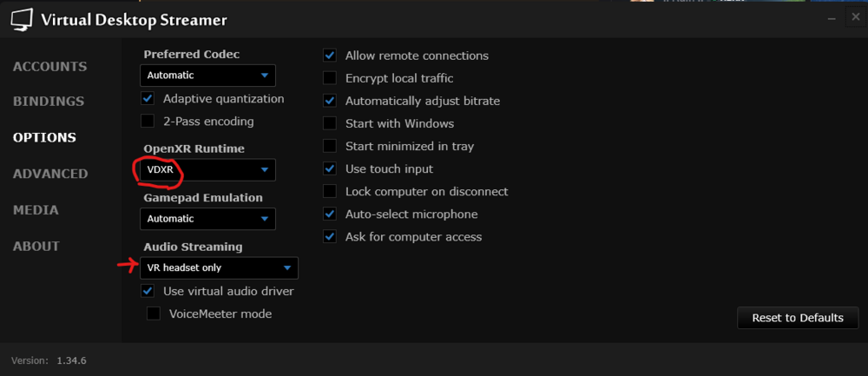The height and width of the screenshot is (376, 868).
Task: Open the OpenXR Runtime VDXR dropdown
Action: tap(208, 169)
